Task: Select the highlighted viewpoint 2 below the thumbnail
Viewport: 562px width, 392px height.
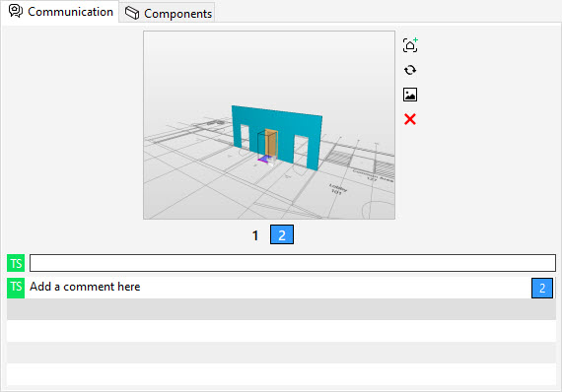Action: [282, 234]
